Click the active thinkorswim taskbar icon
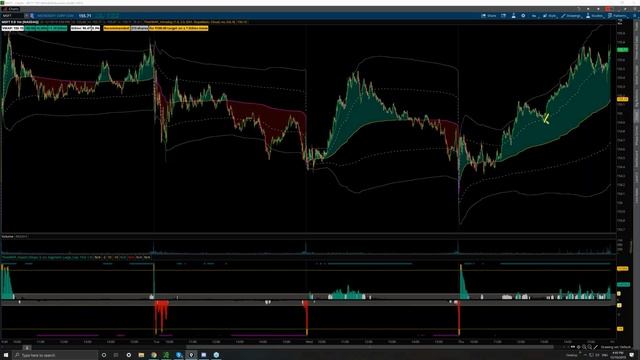This screenshot has height=360, width=640. 191,355
